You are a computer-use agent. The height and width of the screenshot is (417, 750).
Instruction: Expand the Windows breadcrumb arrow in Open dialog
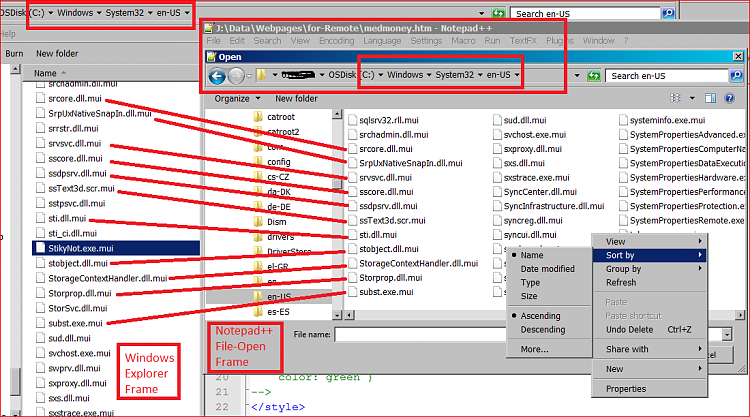click(x=429, y=75)
